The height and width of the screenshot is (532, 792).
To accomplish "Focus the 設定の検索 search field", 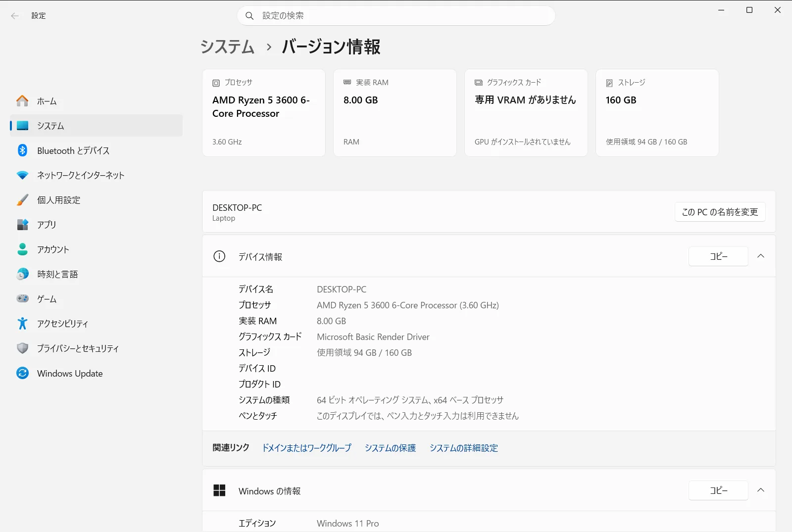I will (x=396, y=16).
